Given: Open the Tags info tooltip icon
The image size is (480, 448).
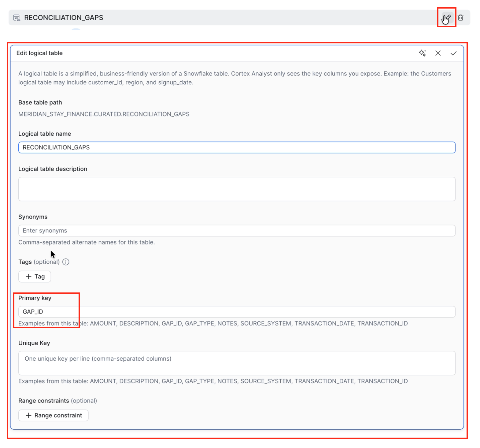Looking at the screenshot, I should (x=66, y=262).
